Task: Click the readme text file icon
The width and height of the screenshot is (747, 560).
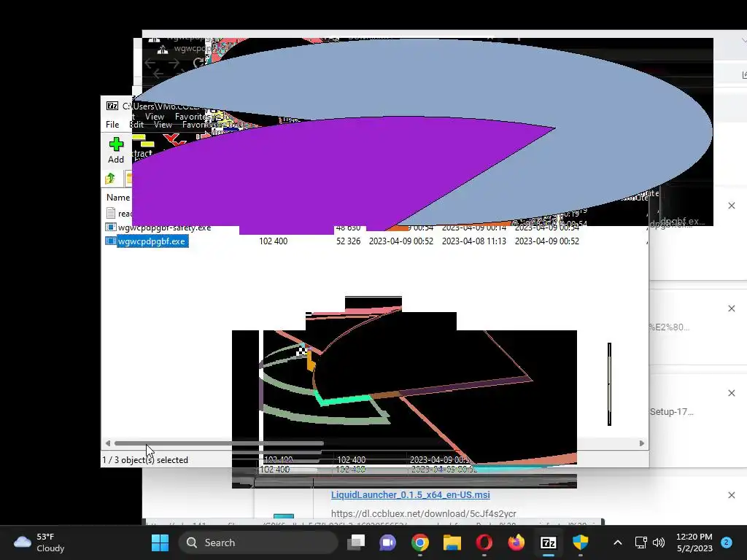Action: click(111, 213)
